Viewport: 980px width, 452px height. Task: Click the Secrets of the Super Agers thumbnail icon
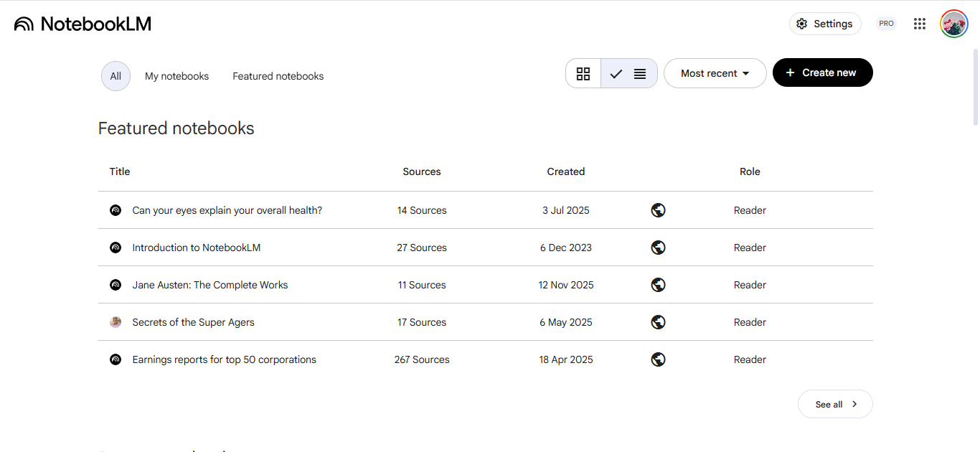(116, 322)
